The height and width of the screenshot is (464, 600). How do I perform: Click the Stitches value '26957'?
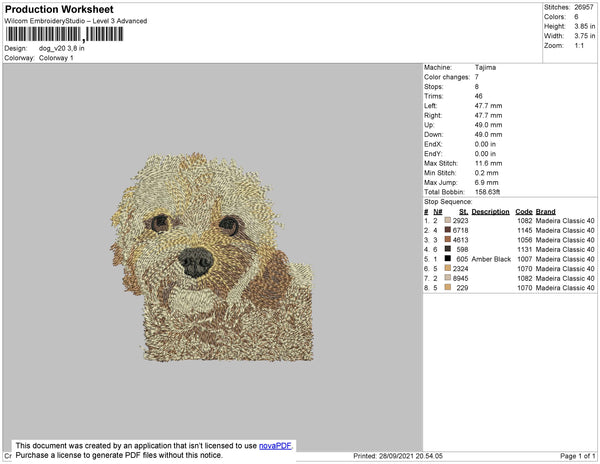point(584,7)
